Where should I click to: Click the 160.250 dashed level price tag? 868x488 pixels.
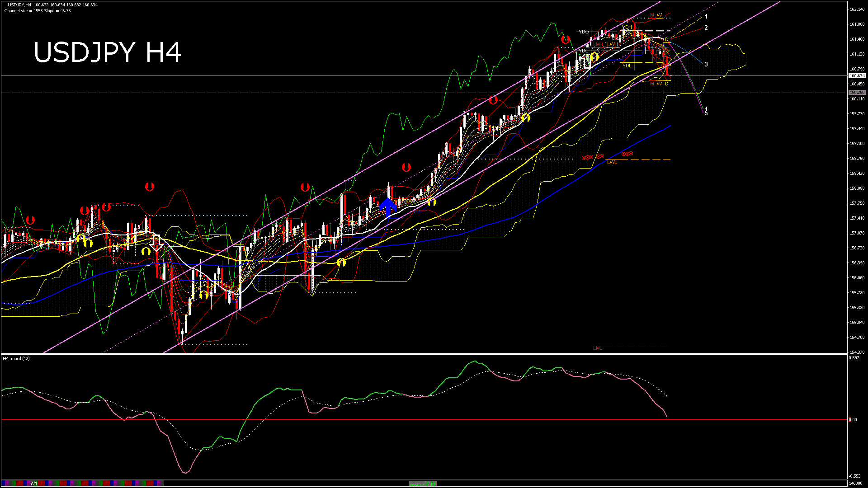click(857, 93)
